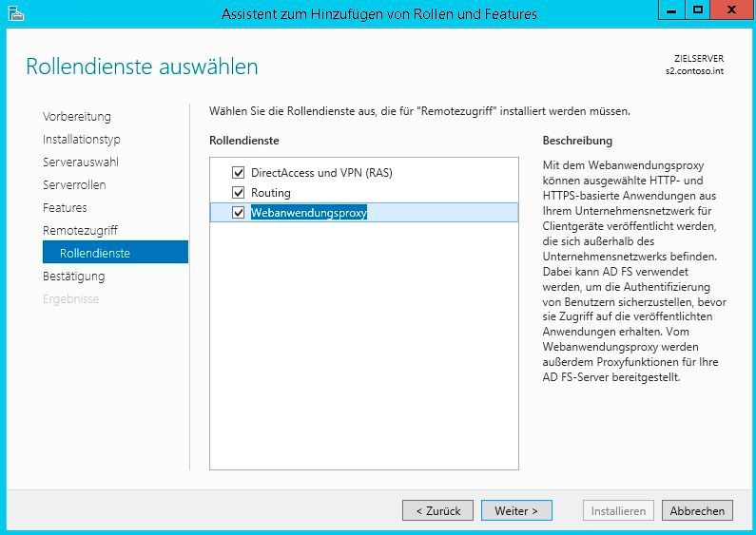Click the s2.contoso.int server name
Viewport: 756px width, 535px height.
(x=694, y=71)
